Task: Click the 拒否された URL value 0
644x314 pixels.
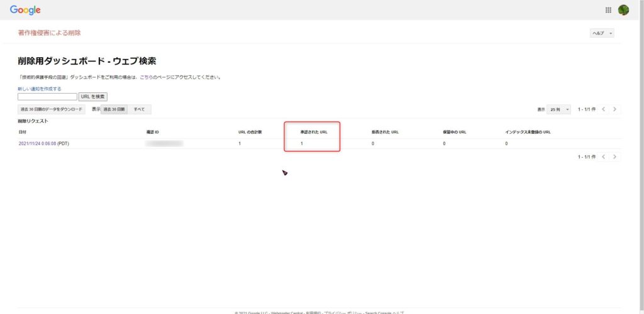Action: [x=372, y=144]
